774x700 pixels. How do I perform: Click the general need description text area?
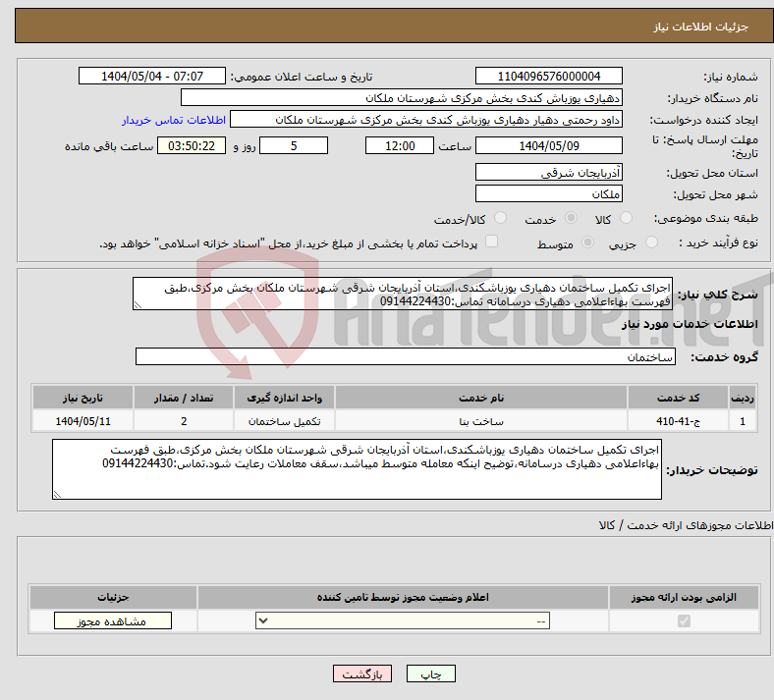(x=403, y=294)
